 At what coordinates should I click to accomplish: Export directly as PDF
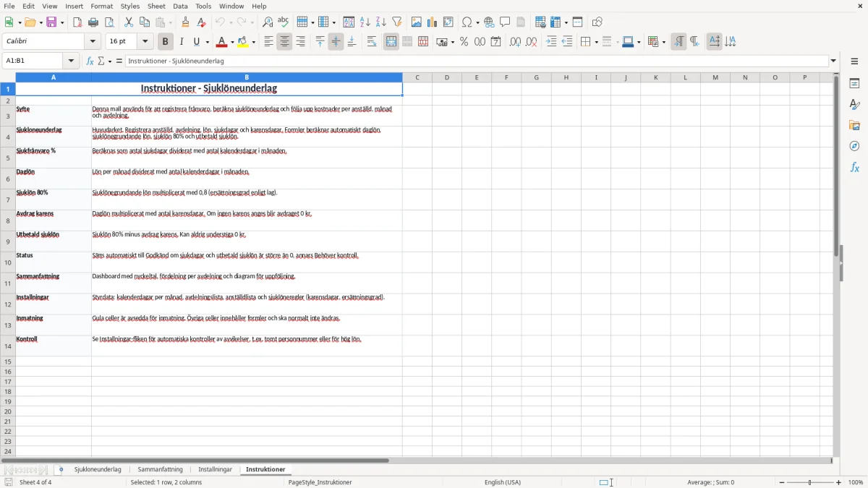click(77, 22)
